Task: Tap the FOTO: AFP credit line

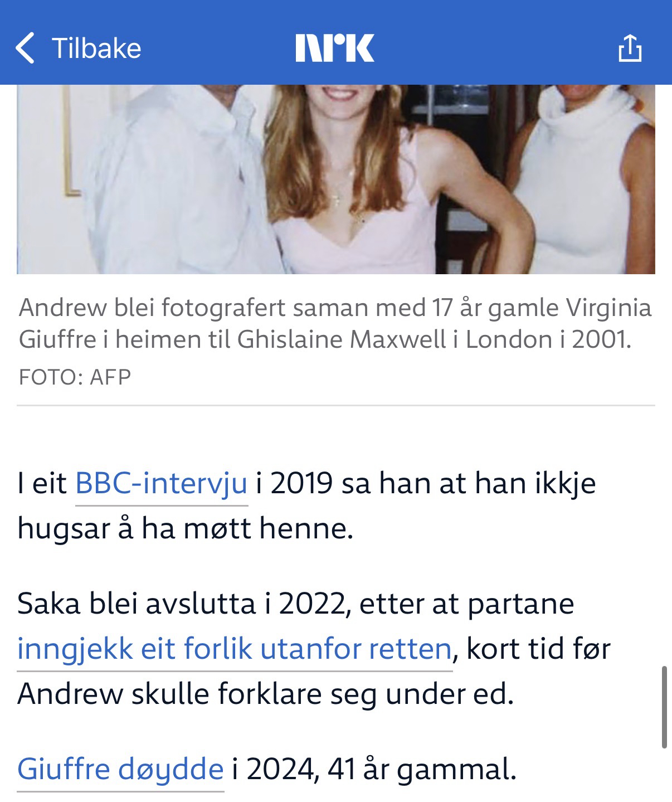Action: [75, 377]
